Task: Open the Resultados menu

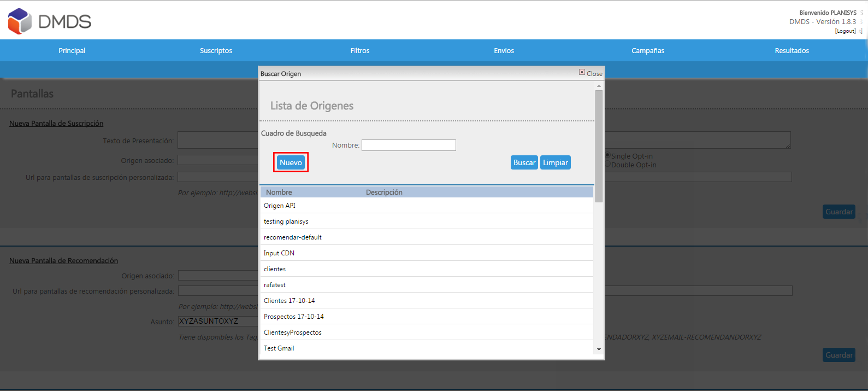Action: [x=792, y=50]
